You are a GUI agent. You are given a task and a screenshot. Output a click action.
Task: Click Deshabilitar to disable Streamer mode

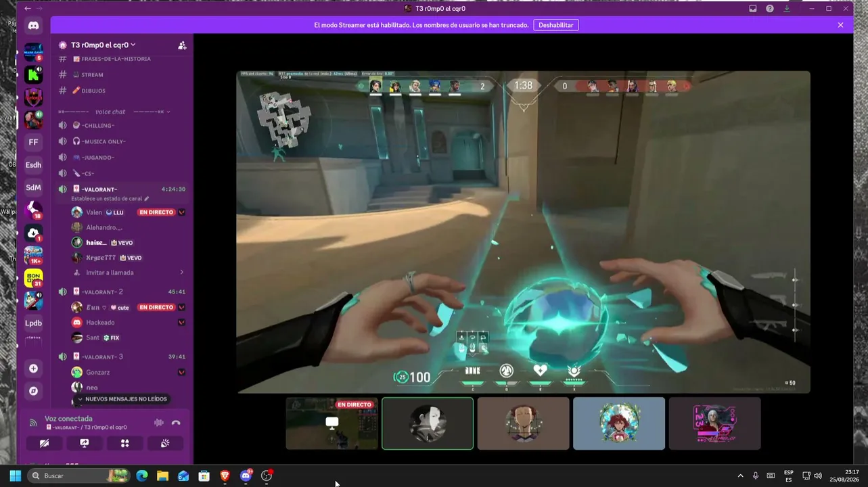point(555,25)
